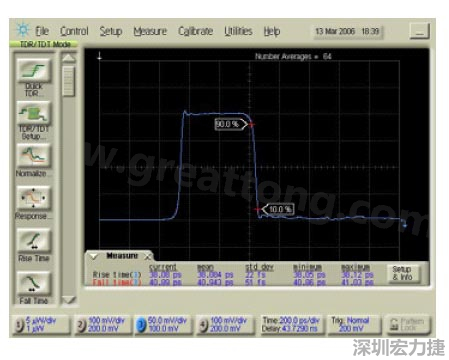Viewport: 449px width, 360px height.
Task: Click the toolbar scroll-up arrow
Action: pos(69,58)
